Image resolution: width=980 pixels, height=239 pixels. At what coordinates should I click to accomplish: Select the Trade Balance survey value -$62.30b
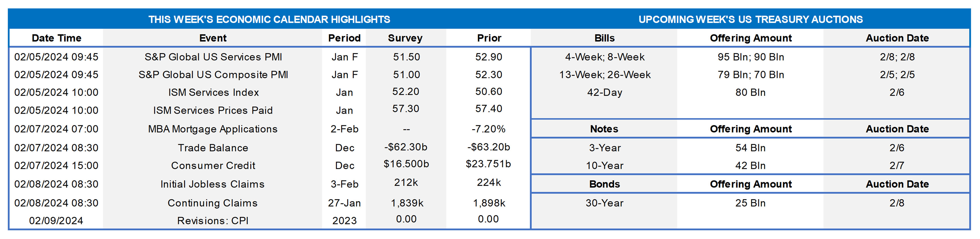406,147
